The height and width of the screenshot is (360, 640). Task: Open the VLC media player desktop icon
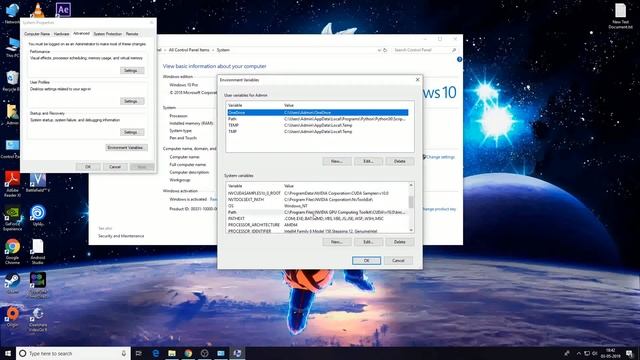click(x=38, y=10)
